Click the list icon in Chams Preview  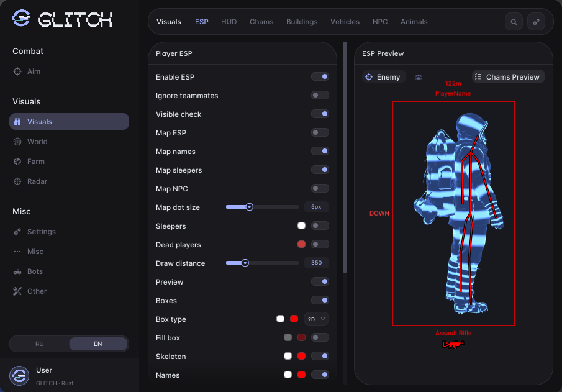click(478, 77)
